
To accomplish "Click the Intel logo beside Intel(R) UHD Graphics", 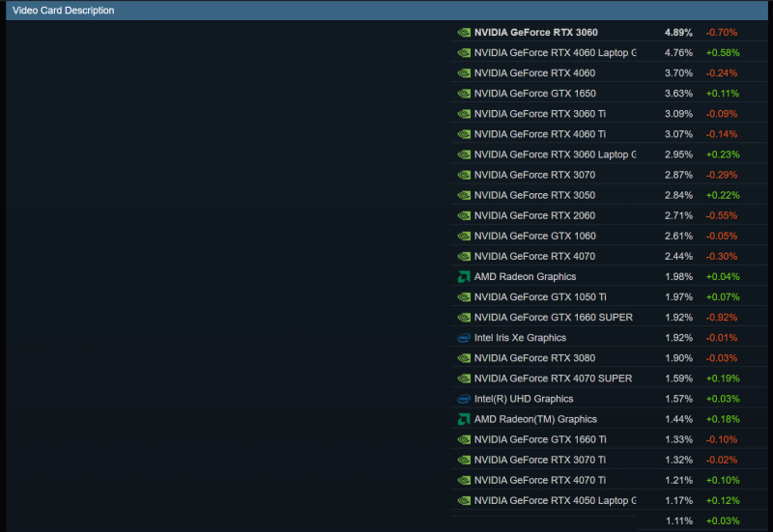I will click(464, 399).
